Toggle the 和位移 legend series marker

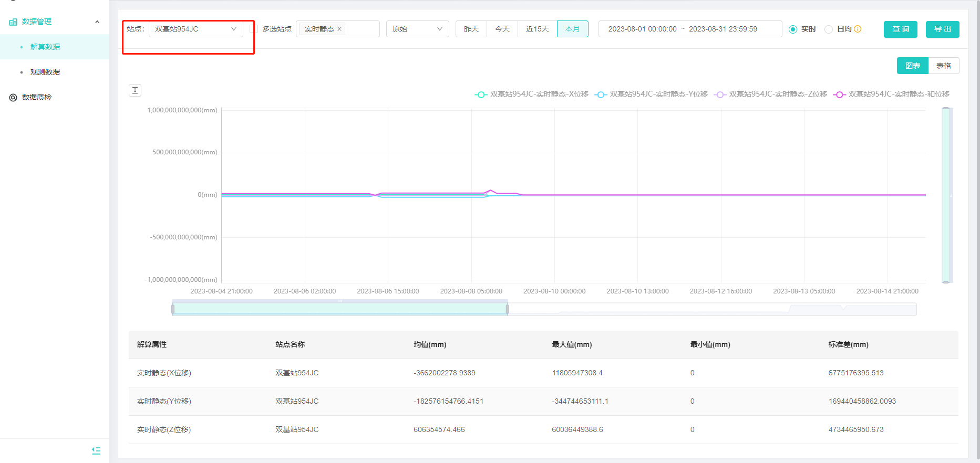(x=839, y=94)
